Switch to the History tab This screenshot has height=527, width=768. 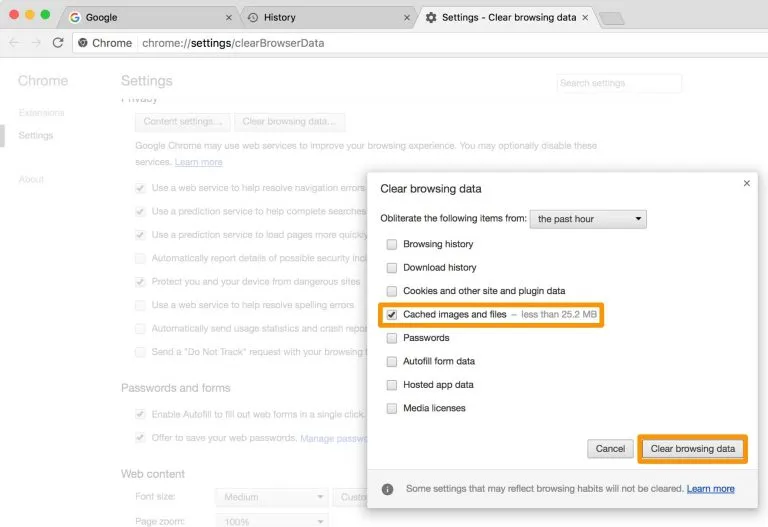(x=320, y=18)
